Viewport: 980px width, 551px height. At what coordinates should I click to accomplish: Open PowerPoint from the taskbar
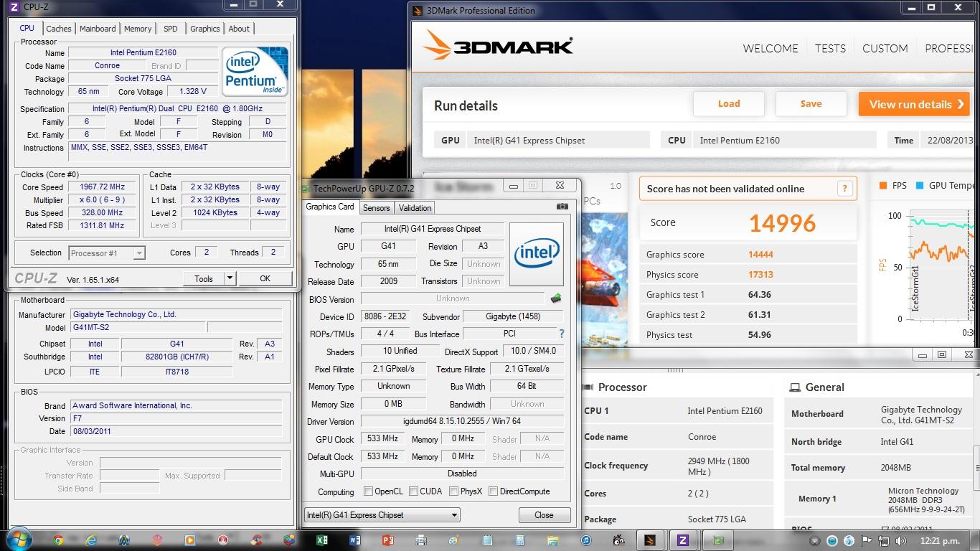387,540
